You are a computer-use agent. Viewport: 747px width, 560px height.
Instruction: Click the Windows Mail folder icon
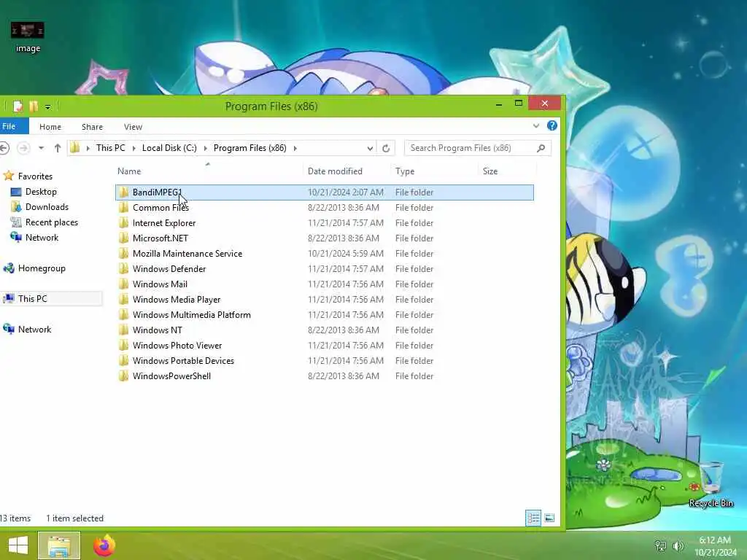[124, 284]
